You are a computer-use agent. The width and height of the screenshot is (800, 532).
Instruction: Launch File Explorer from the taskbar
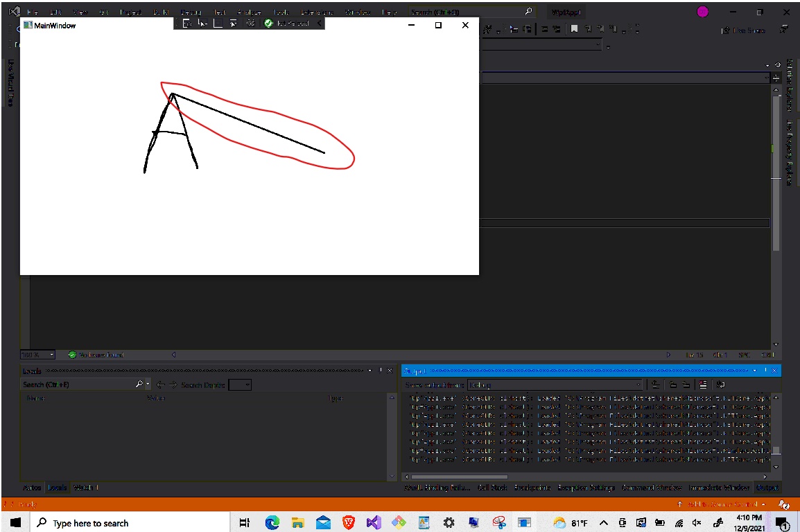[297, 522]
